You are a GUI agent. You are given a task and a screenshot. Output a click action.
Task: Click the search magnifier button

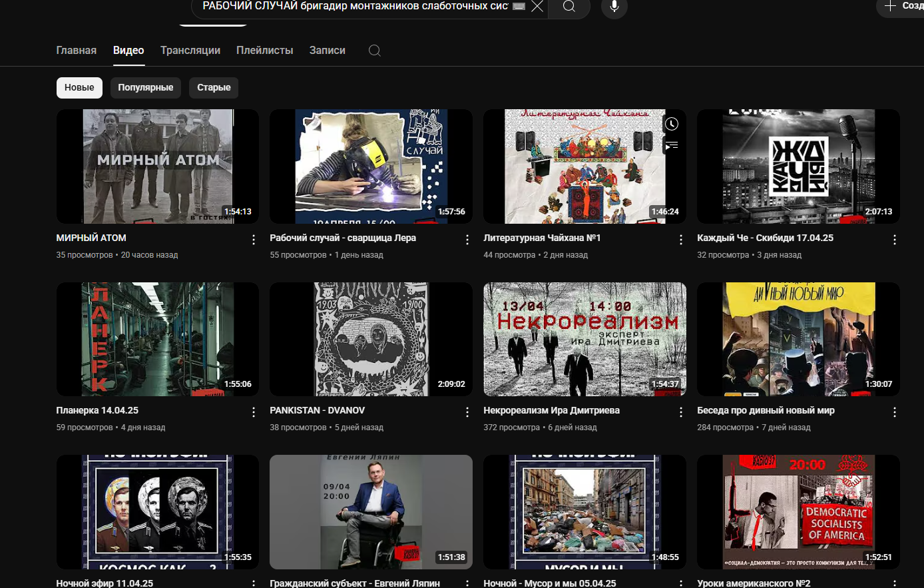pyautogui.click(x=569, y=7)
